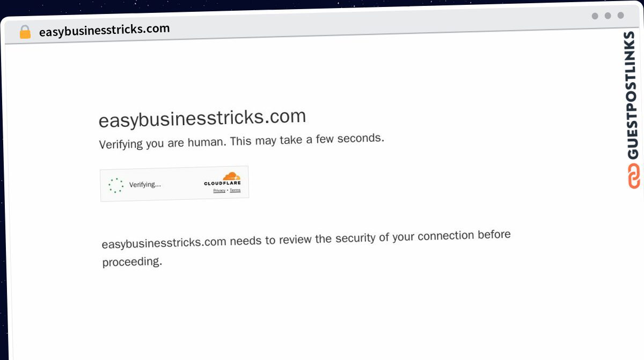Click the last gray window dot
Screen dimensions: 644x360
pyautogui.click(x=620, y=16)
